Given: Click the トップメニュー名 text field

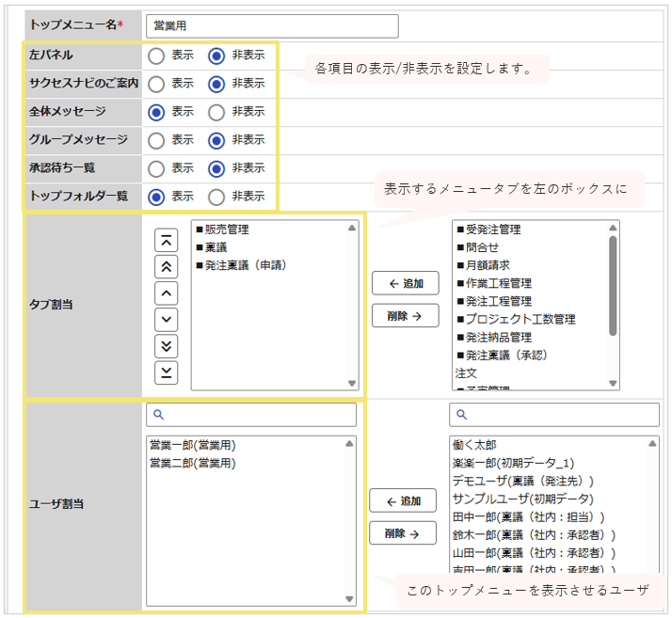Looking at the screenshot, I should (272, 26).
